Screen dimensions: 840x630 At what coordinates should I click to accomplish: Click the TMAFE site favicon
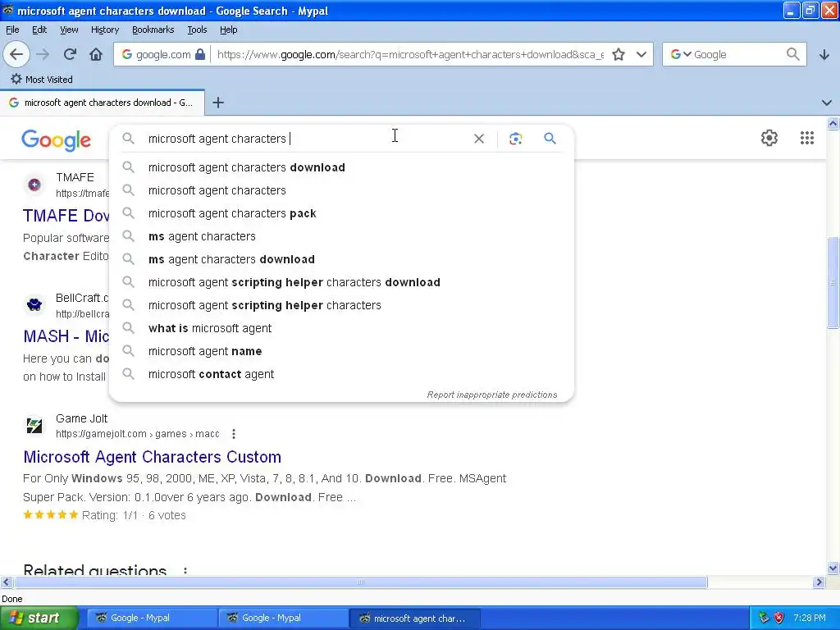34,185
